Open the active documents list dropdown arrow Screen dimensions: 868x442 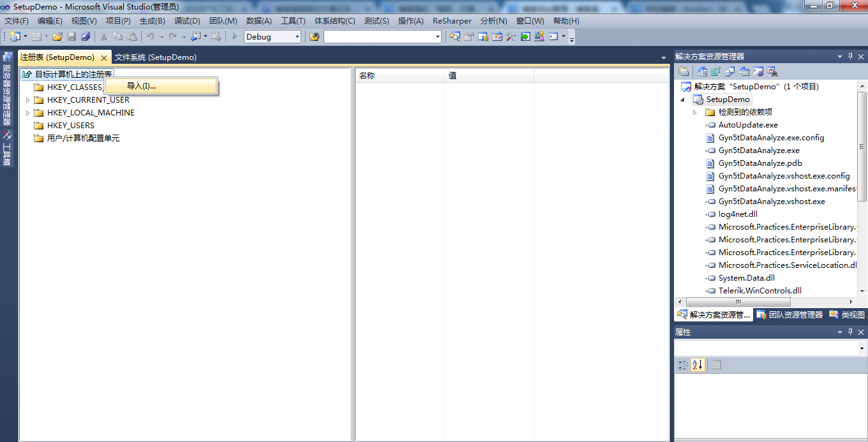664,57
